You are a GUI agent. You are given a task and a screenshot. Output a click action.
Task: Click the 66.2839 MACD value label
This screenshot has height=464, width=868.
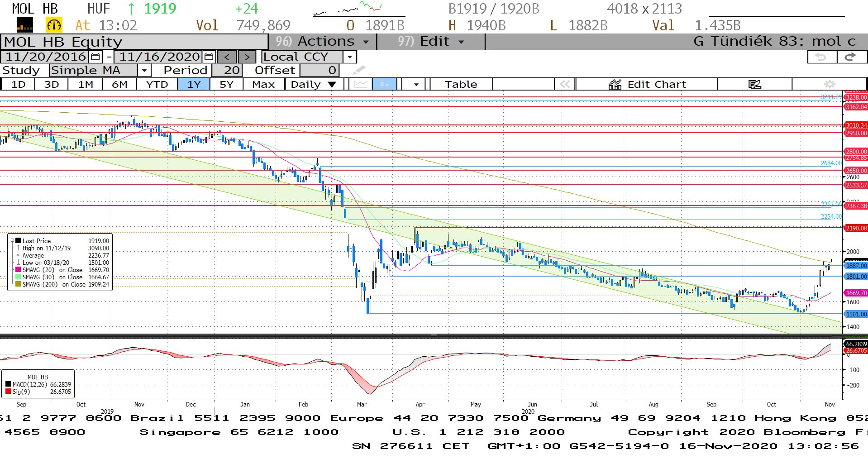point(856,344)
